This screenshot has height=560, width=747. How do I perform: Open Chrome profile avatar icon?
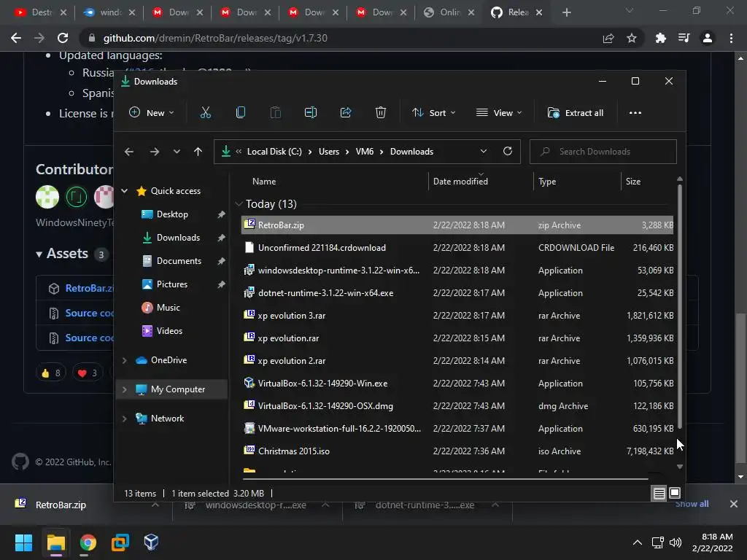[x=708, y=38]
